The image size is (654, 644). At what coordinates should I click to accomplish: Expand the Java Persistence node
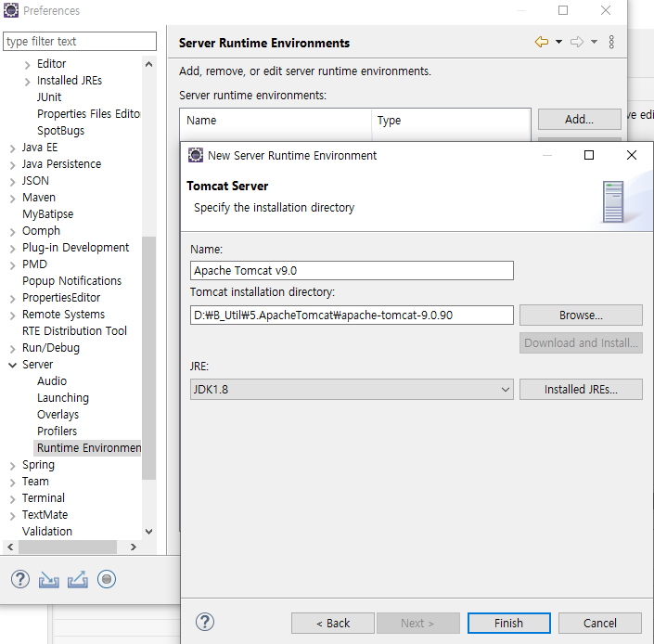click(12, 165)
